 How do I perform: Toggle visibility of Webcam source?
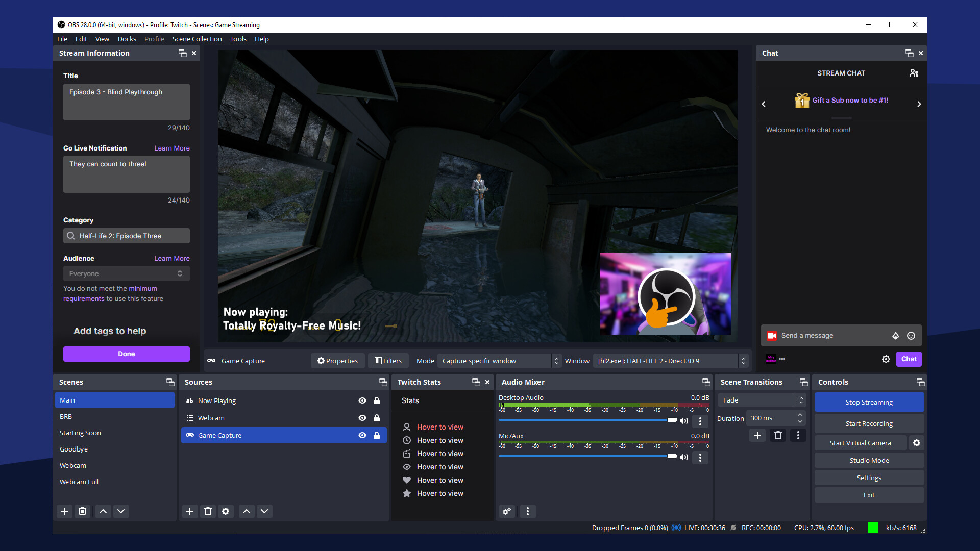click(x=363, y=417)
